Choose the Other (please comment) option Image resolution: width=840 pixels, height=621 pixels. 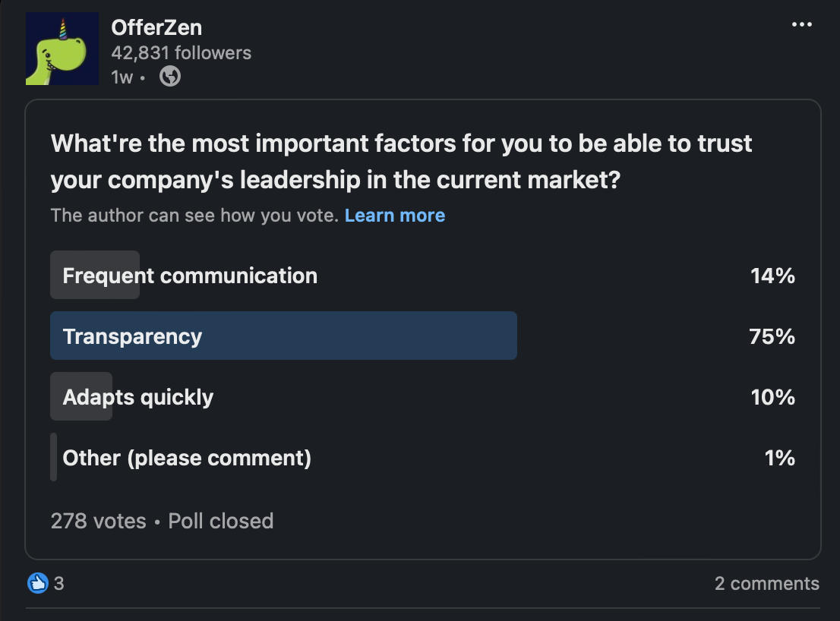coord(187,458)
